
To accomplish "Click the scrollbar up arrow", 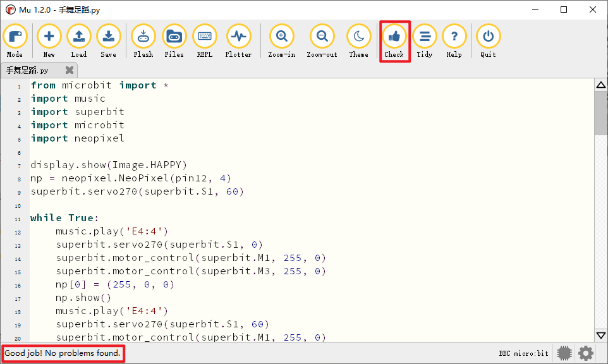I will click(601, 85).
